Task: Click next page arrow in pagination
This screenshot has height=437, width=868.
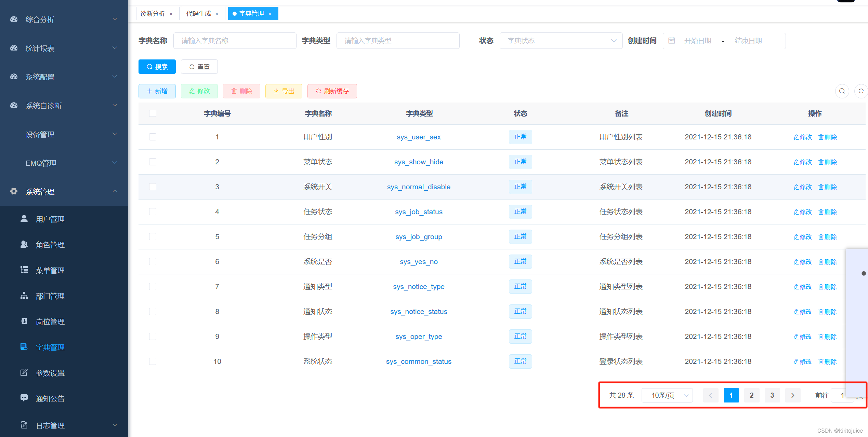Action: click(793, 395)
